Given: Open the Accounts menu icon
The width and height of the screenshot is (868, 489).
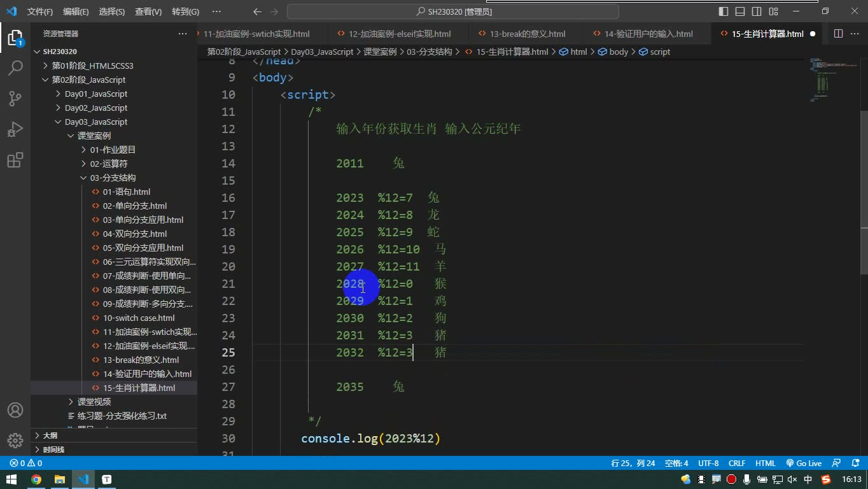Looking at the screenshot, I should [15, 410].
